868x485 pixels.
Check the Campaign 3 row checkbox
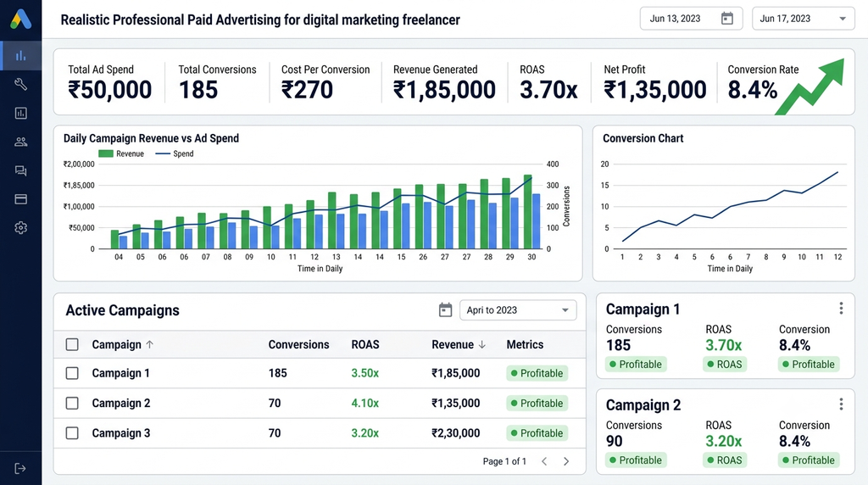pos(72,433)
